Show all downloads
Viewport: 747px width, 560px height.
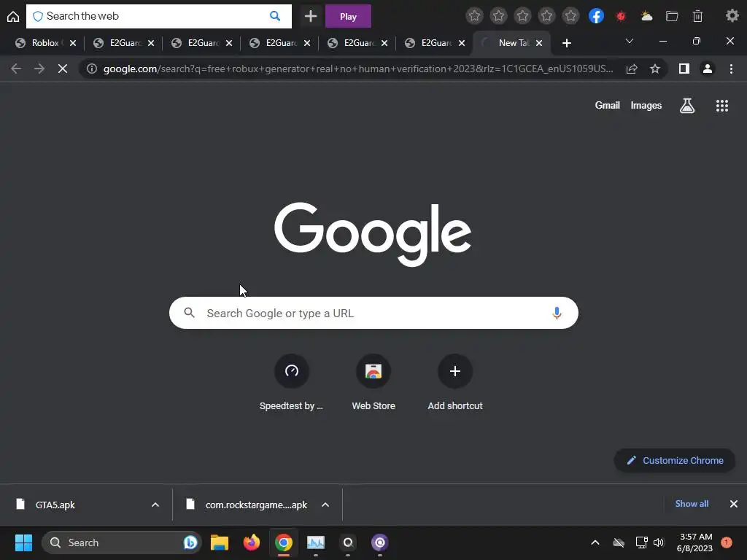tap(692, 504)
